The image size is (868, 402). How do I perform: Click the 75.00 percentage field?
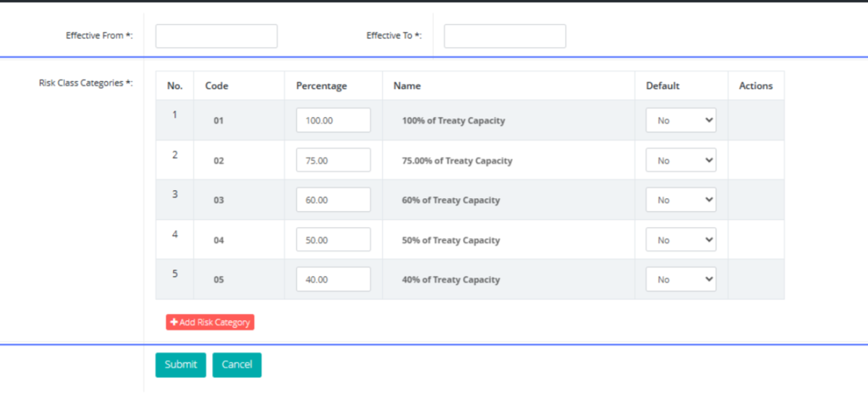[333, 161]
